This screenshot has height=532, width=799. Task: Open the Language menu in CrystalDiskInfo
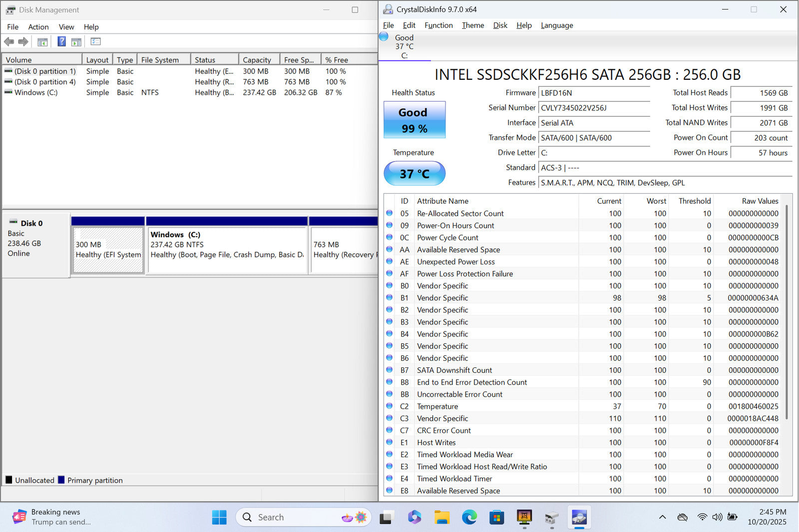(556, 25)
